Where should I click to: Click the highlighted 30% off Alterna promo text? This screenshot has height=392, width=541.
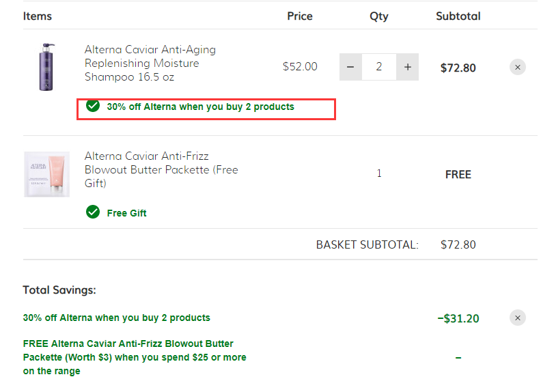pyautogui.click(x=200, y=107)
